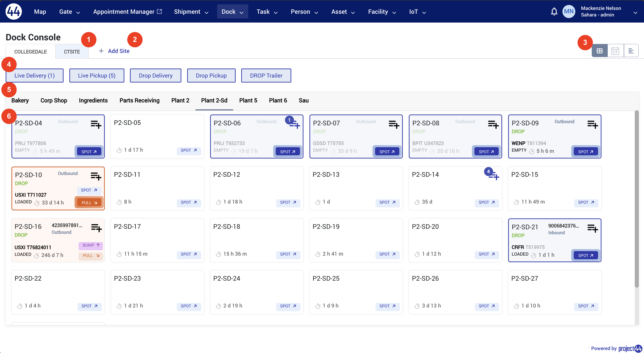The width and height of the screenshot is (644, 353).
Task: Open Appointment Manager external link
Action: click(127, 11)
